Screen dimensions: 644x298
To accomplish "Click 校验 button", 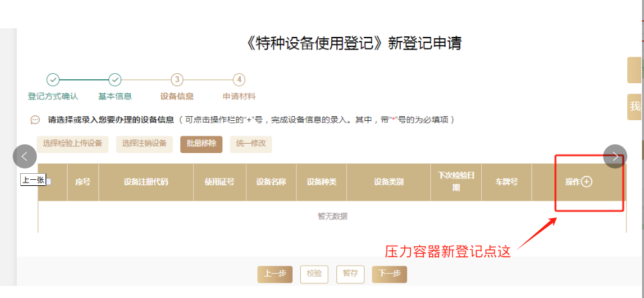I will tap(314, 275).
